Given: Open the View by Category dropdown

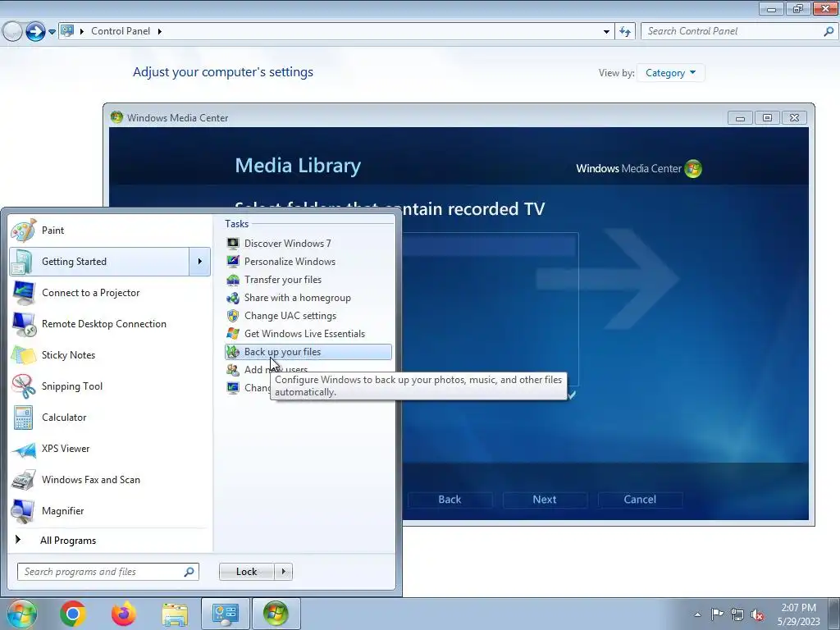Looking at the screenshot, I should [x=671, y=73].
